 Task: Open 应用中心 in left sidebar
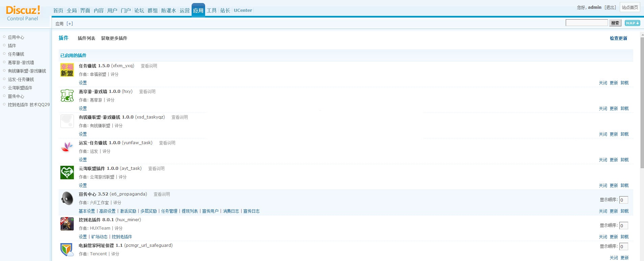coord(16,37)
